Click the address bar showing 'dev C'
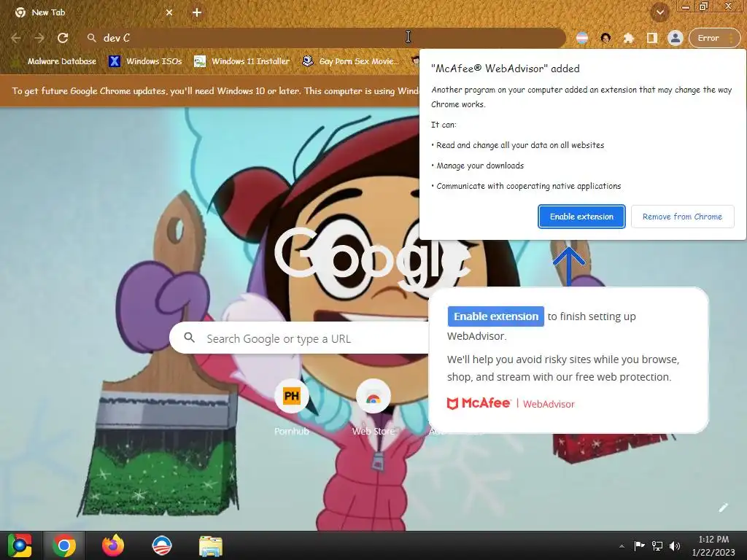 324,38
